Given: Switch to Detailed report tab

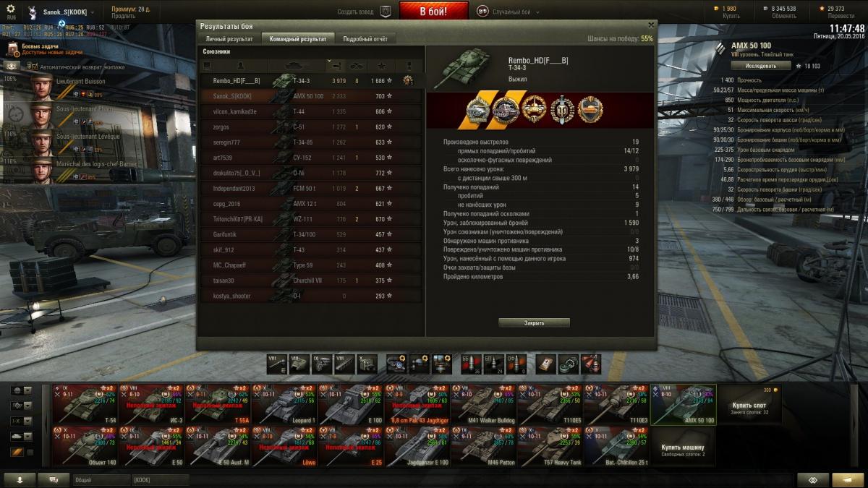Looking at the screenshot, I should 365,39.
